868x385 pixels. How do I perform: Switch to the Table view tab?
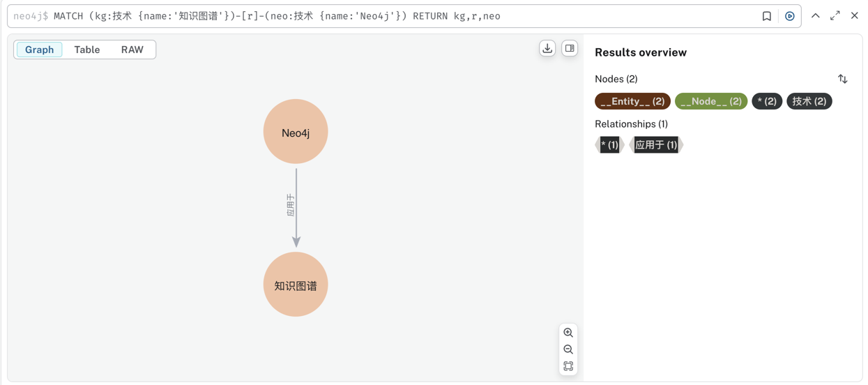pyautogui.click(x=87, y=50)
